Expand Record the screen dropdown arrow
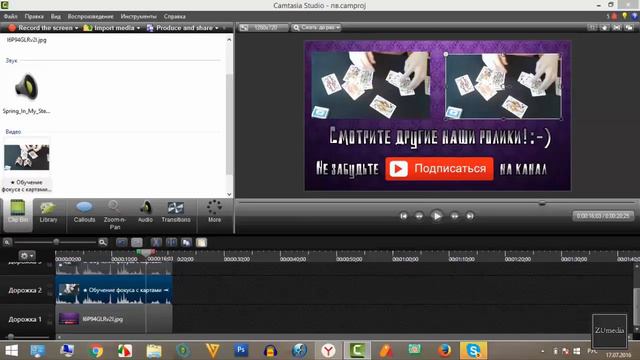640x360 pixels. click(76, 28)
